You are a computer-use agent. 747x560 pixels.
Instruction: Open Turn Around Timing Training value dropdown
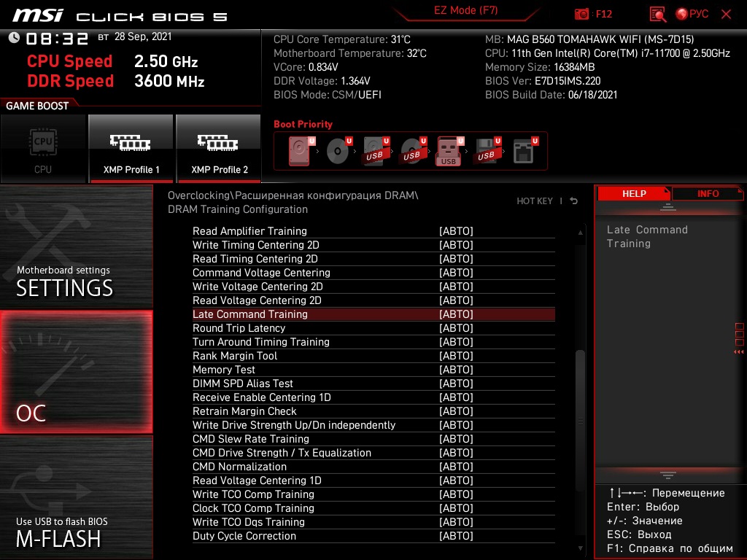pos(456,342)
